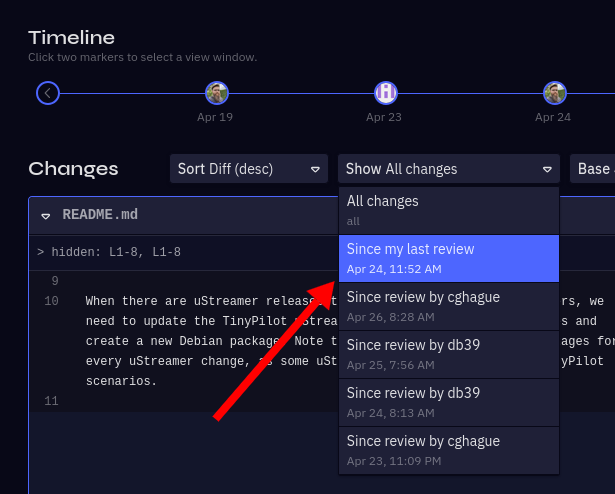Pick the db39 review from Apr 25
Screen dimensions: 615x494
pyautogui.click(x=448, y=354)
